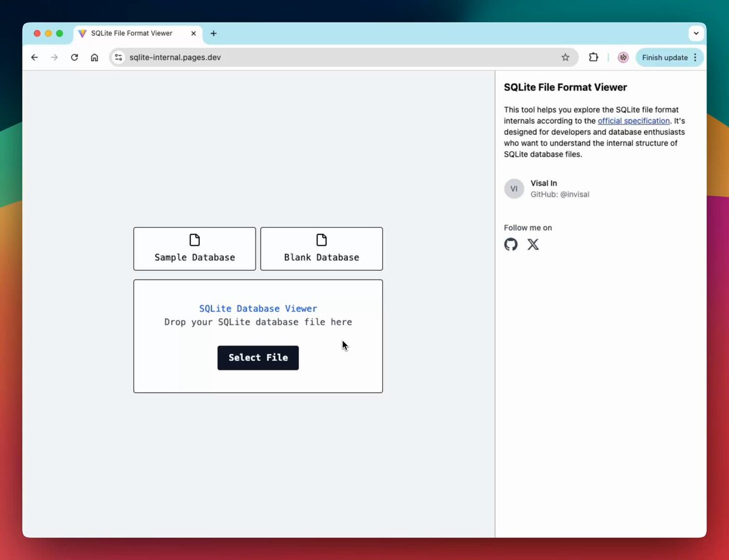Focus the sqlite-internal.pages.dev address bar

pos(343,58)
